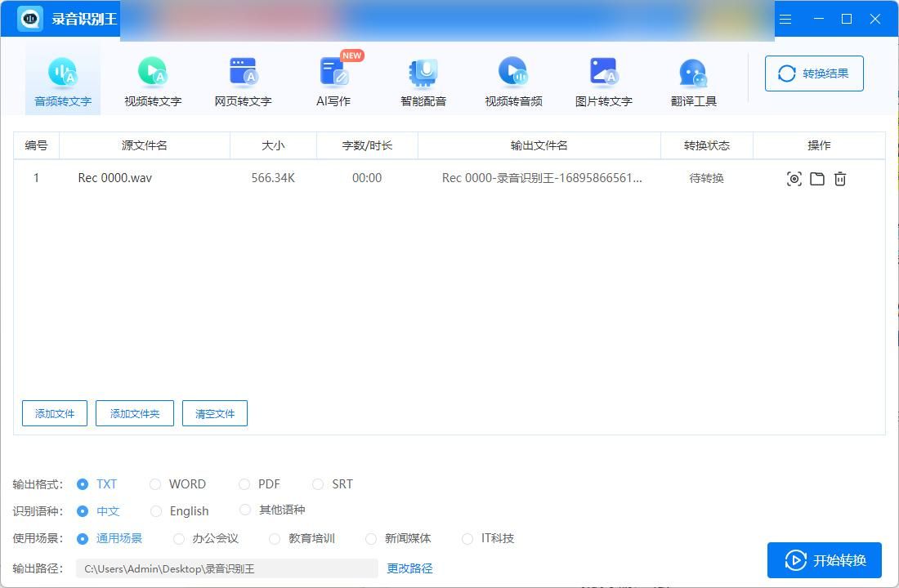Choose 中文 as recognition language
The width and height of the screenshot is (899, 588).
pyautogui.click(x=83, y=510)
